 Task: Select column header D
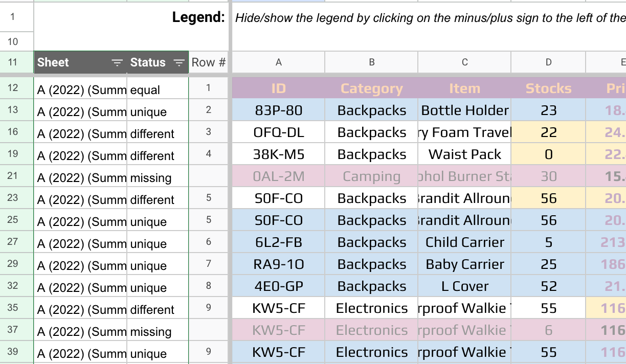(548, 62)
